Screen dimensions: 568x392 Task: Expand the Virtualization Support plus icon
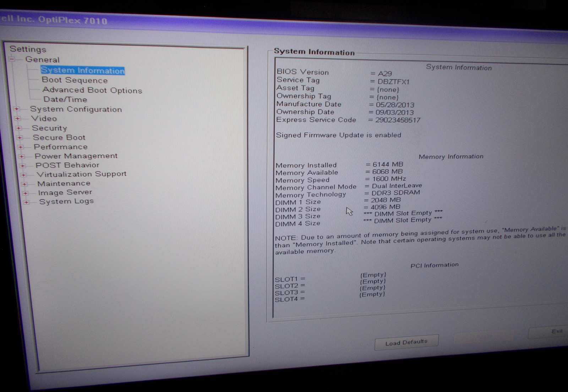23,175
